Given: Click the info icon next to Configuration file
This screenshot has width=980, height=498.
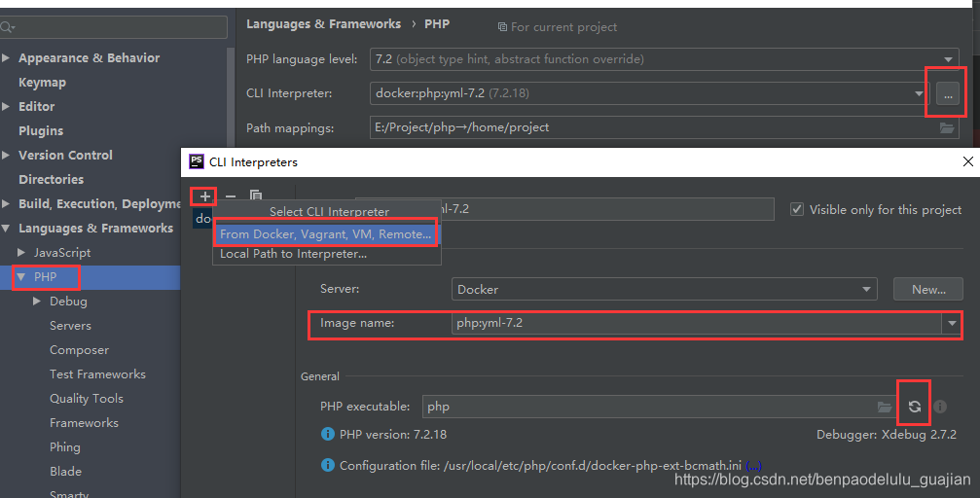Looking at the screenshot, I should click(x=328, y=465).
